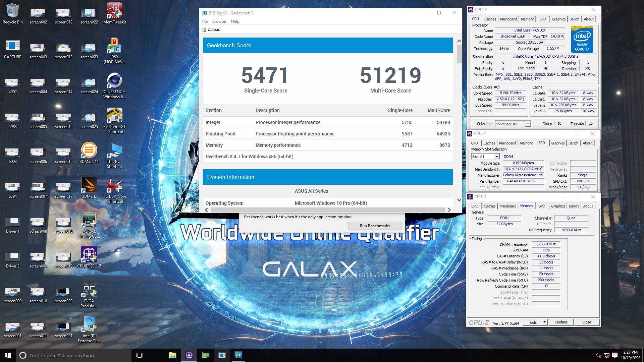Open Windows Start menu
644x362 pixels.
8,355
